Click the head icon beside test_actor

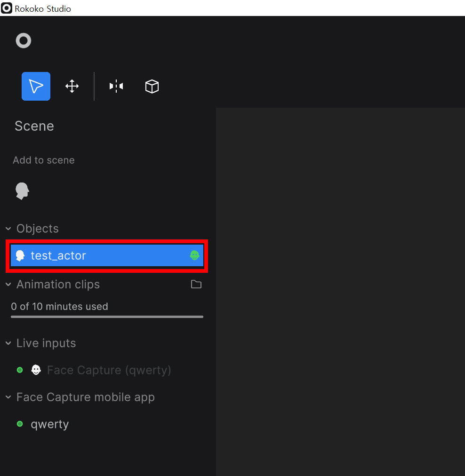click(x=20, y=255)
